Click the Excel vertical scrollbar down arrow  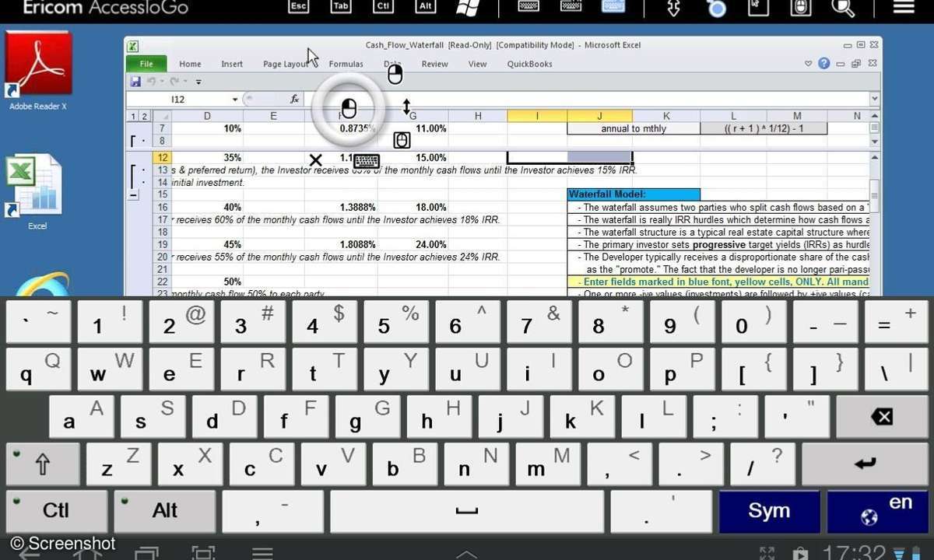[x=875, y=142]
